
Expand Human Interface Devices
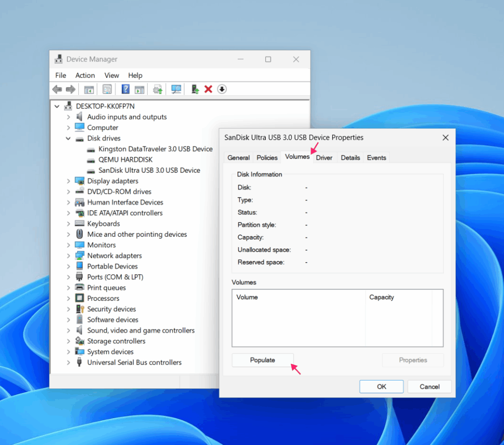(68, 202)
